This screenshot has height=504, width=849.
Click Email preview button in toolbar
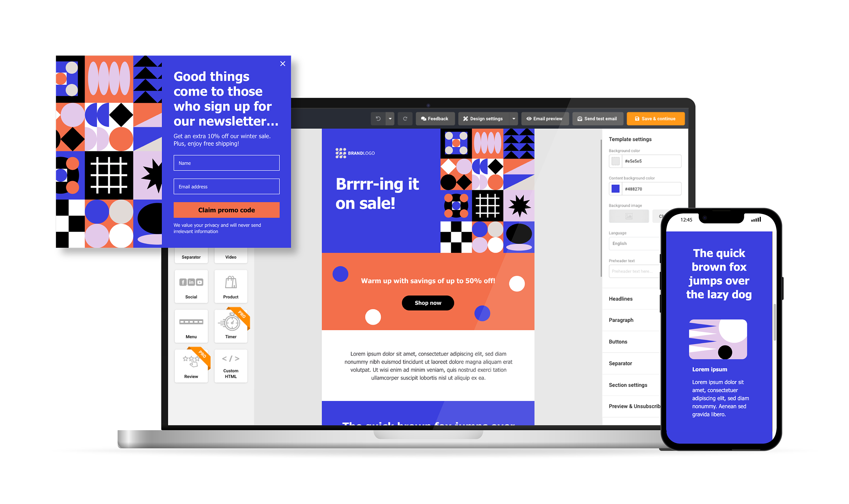(544, 119)
